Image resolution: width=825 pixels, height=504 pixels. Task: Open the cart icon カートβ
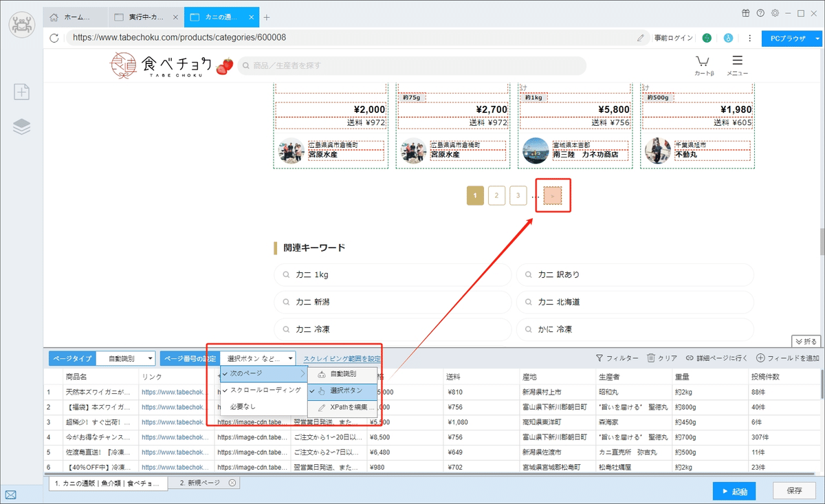click(703, 65)
